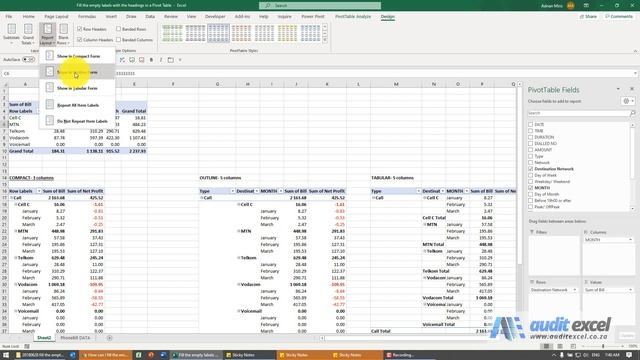Switch to the Page Layout tab

coord(56,16)
